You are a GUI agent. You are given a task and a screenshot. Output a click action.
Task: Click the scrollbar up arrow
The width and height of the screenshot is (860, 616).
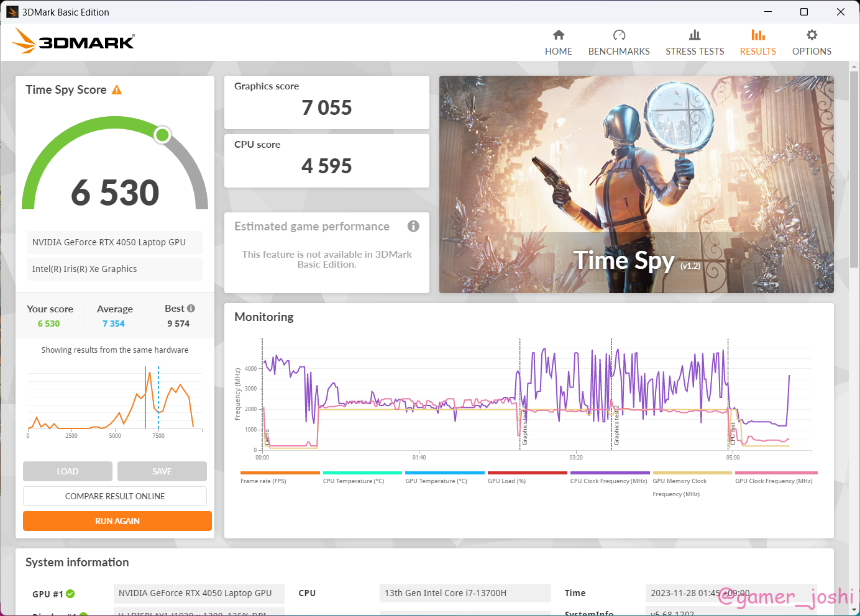click(x=854, y=66)
